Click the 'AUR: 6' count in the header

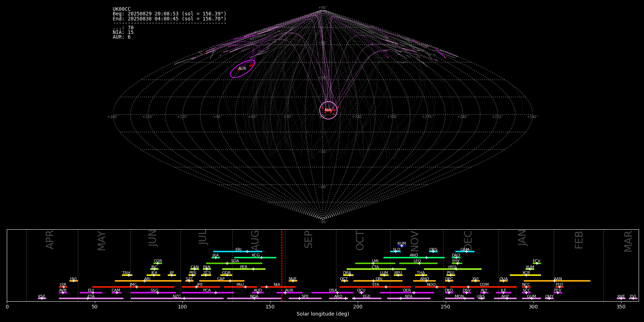122,37
